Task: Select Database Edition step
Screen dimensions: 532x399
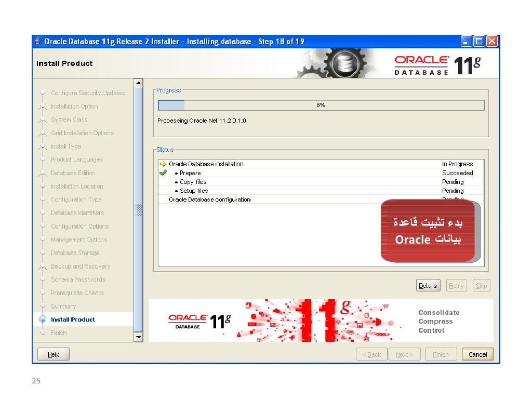Action: [x=73, y=172]
